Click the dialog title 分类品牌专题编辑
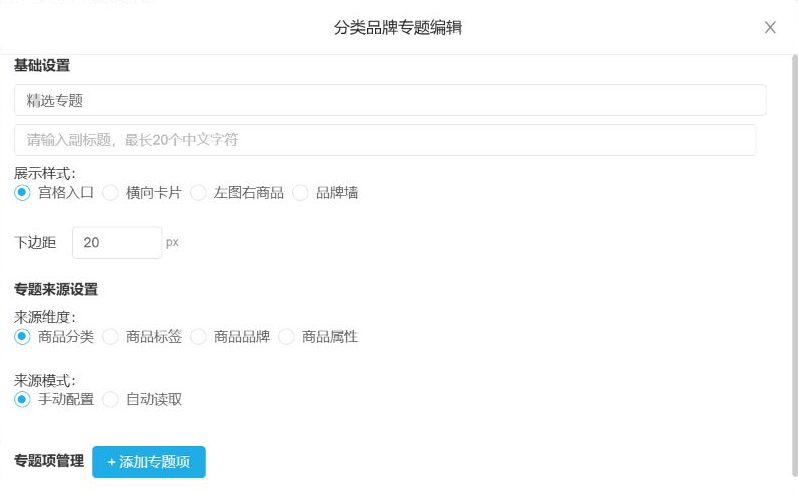 tap(398, 27)
